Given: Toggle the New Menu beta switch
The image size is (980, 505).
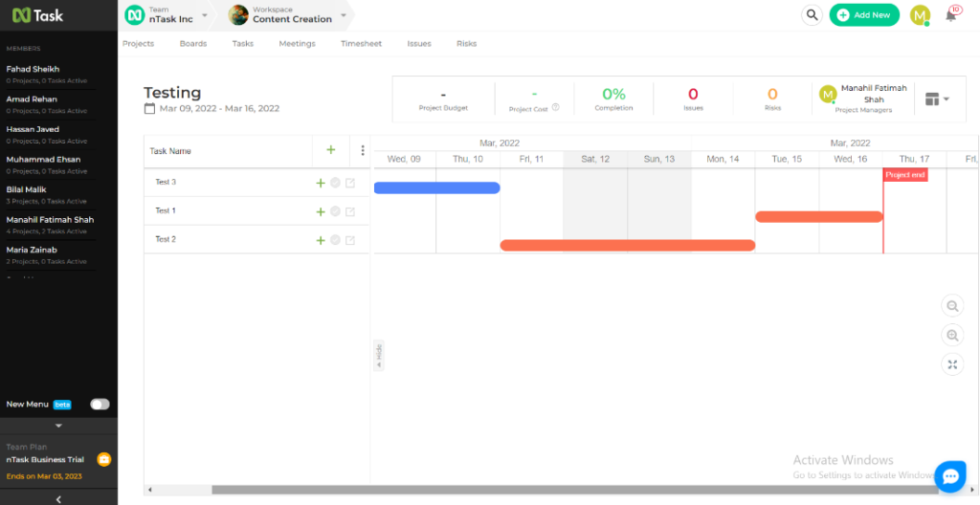Looking at the screenshot, I should [x=100, y=405].
